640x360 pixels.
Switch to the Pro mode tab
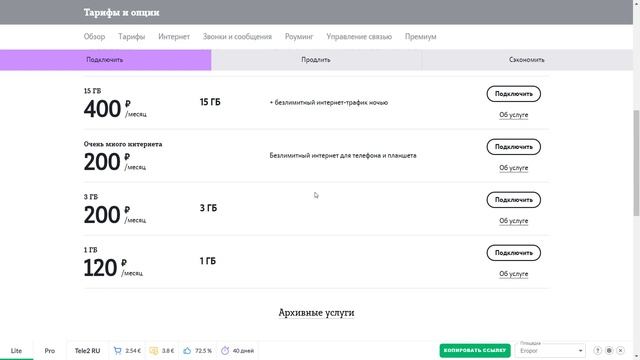pos(49,351)
